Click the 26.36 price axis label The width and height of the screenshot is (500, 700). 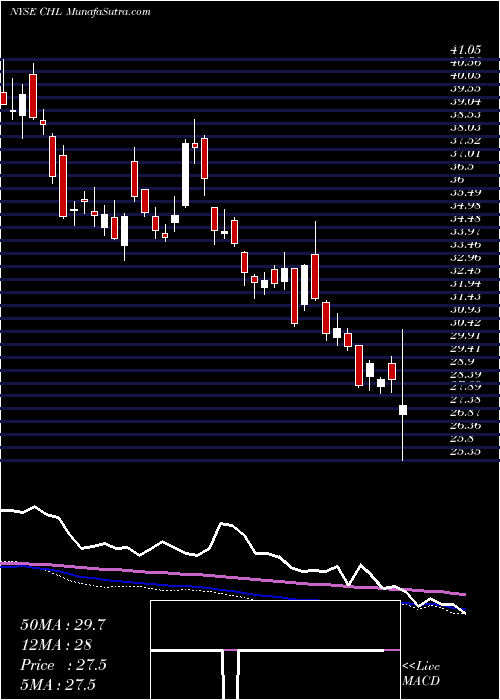click(x=464, y=426)
